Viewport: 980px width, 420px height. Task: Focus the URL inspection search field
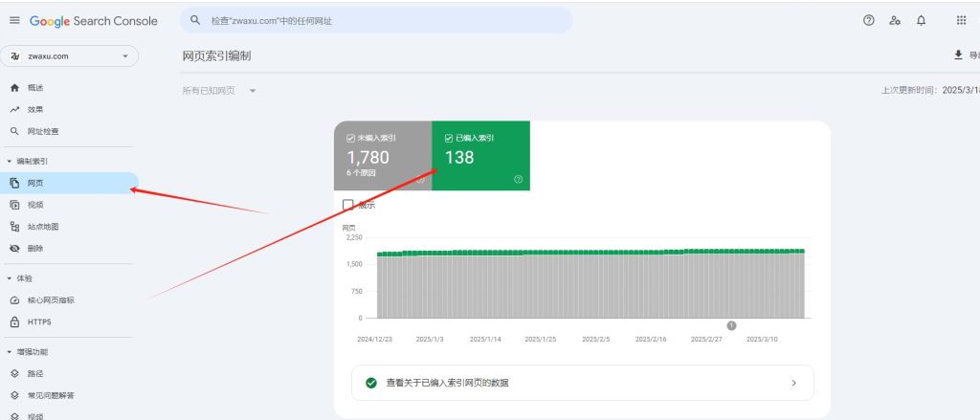[376, 21]
